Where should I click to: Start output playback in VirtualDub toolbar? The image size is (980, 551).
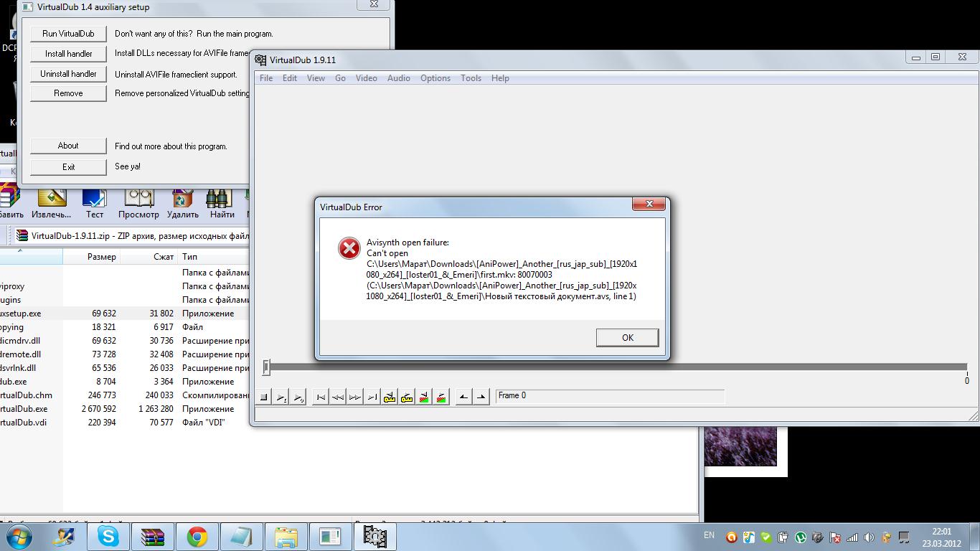point(298,397)
